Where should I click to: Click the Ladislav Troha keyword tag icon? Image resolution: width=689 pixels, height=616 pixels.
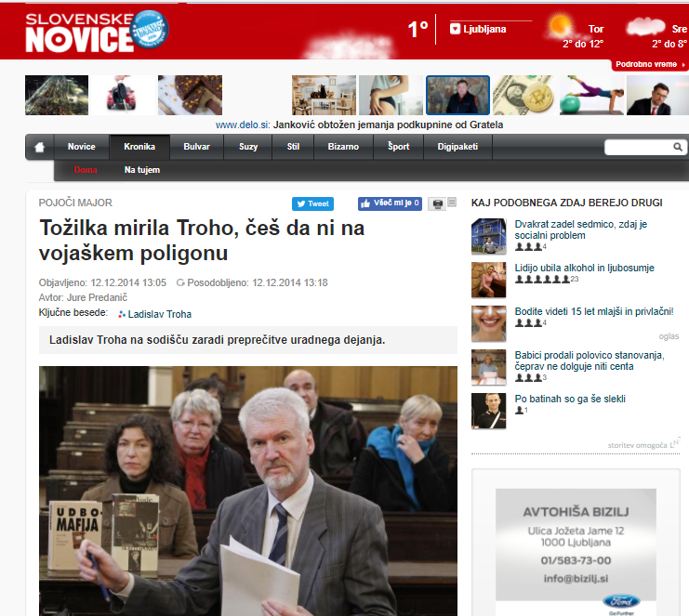[x=122, y=315]
